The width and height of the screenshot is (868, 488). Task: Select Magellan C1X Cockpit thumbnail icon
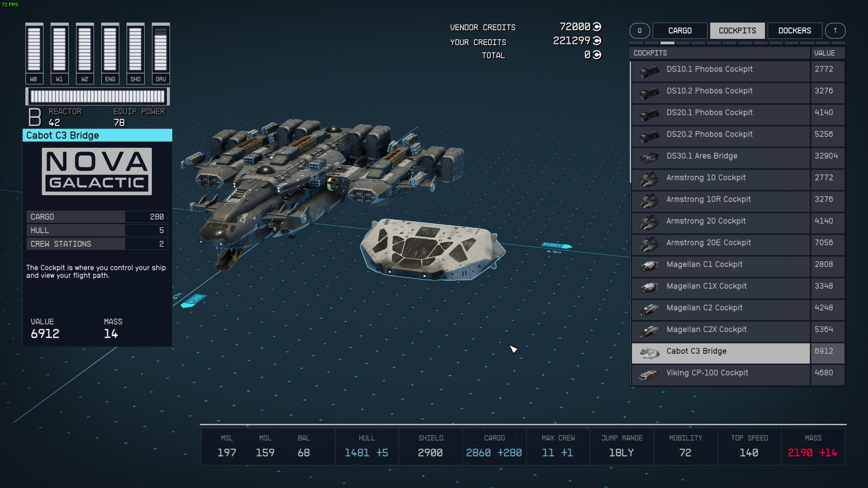point(649,288)
